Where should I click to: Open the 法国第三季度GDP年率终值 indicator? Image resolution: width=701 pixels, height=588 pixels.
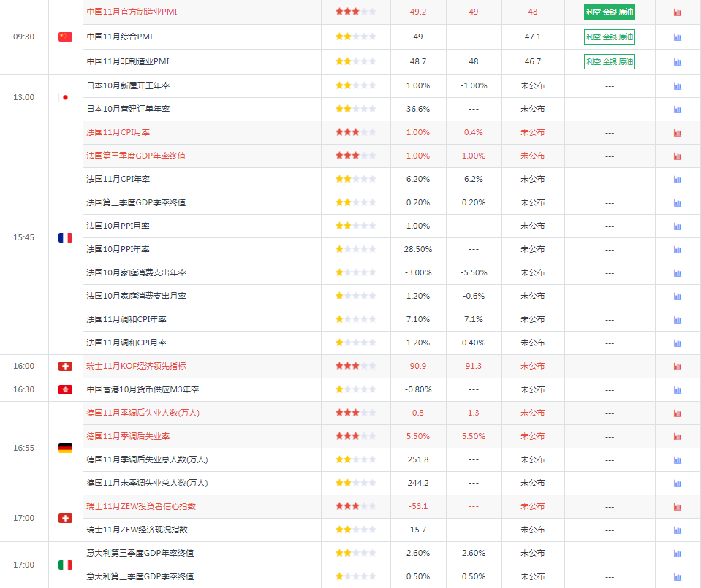click(136, 156)
